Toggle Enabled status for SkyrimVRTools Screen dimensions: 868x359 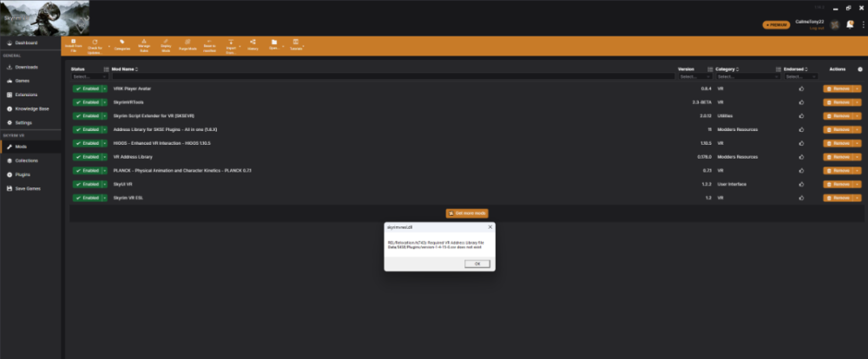(86, 102)
